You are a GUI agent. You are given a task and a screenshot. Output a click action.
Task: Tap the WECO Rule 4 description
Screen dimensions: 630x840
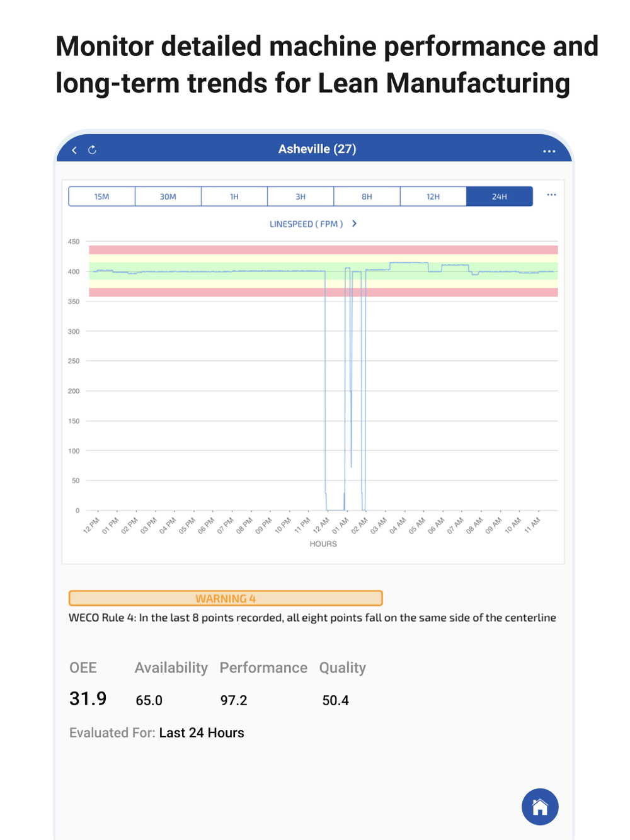(x=312, y=618)
